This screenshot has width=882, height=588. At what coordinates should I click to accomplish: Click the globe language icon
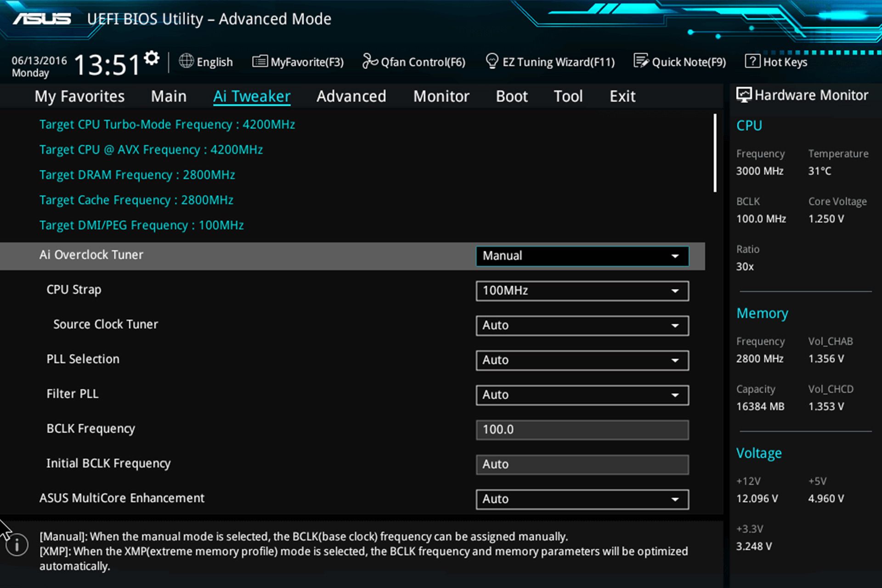coord(186,61)
